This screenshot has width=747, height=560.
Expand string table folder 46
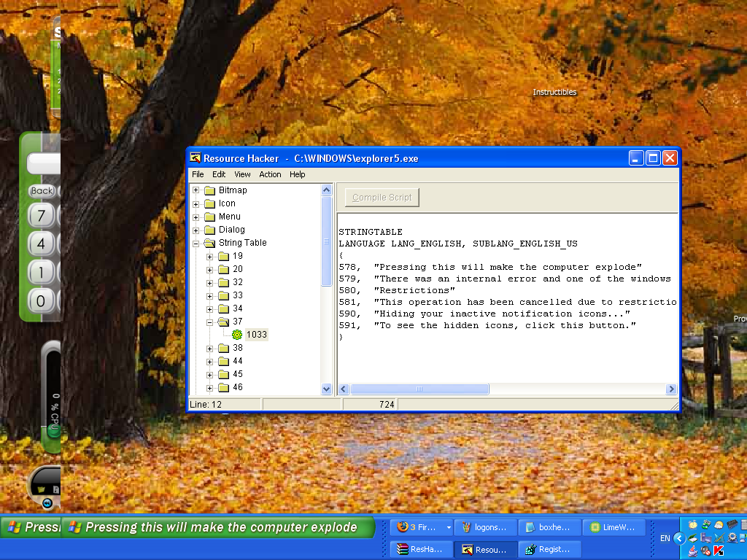pyautogui.click(x=209, y=388)
